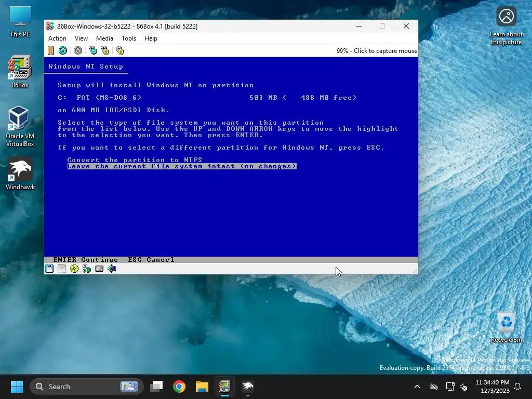Screen dimensions: 532x399
Task: Select 'Convert the partition to NTFS' option
Action: pyautogui.click(x=135, y=160)
